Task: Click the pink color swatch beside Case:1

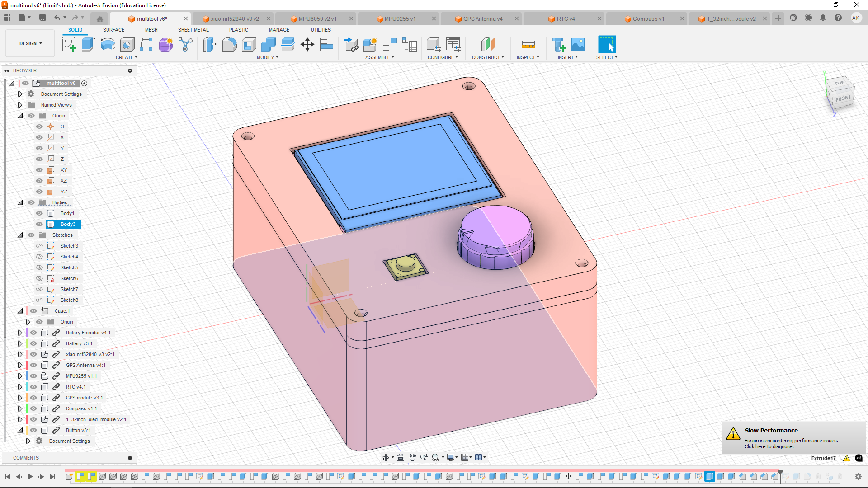Action: point(28,311)
